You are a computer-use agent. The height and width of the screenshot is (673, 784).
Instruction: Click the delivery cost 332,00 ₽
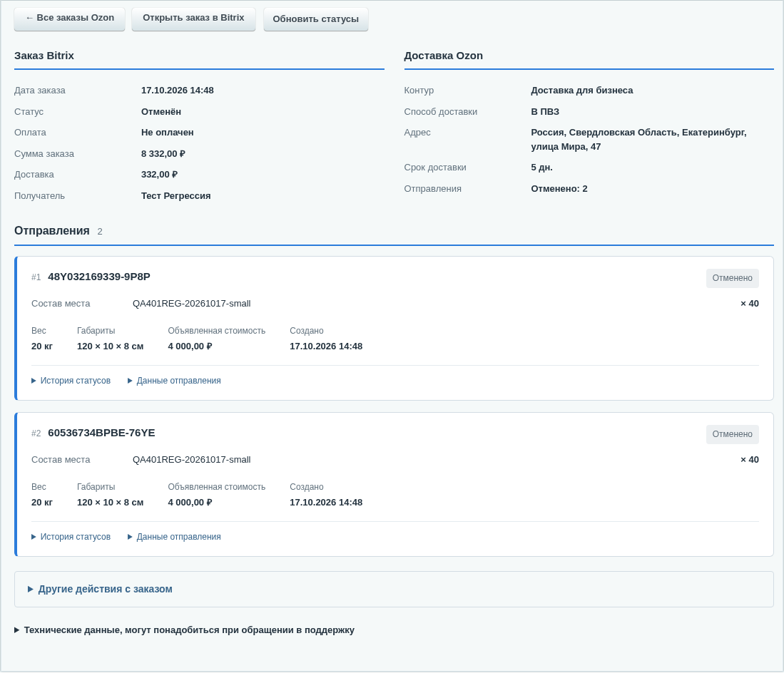[x=160, y=175]
